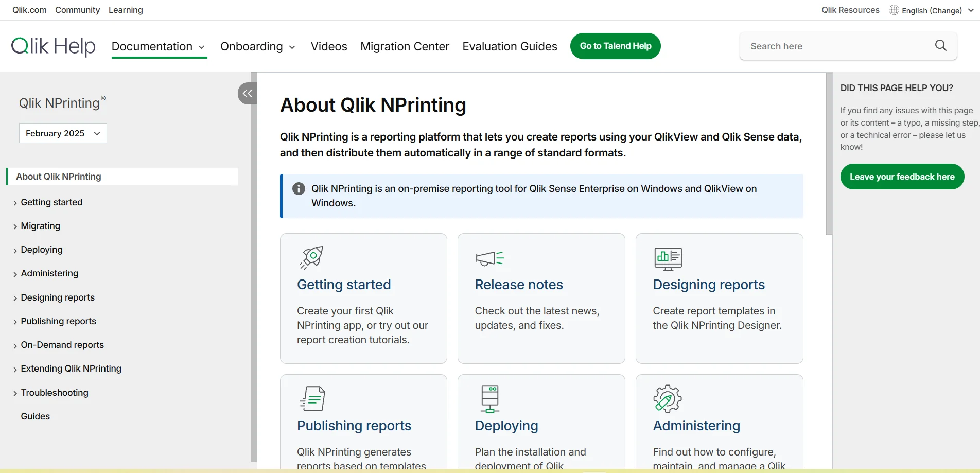Screen dimensions: 980x473
Task: Click the info icon in the note box
Action: (299, 188)
